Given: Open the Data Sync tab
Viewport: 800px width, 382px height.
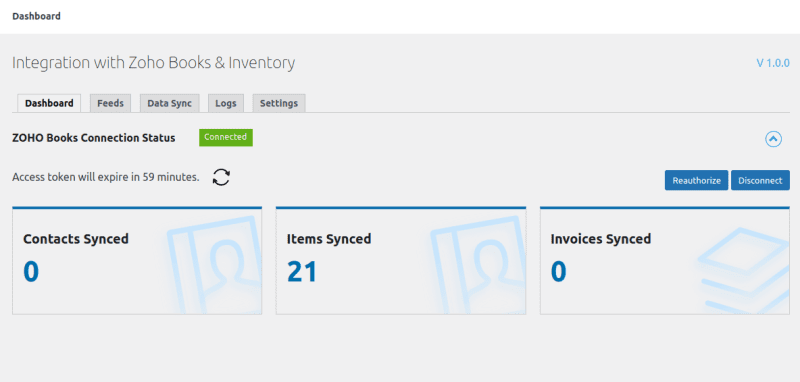Looking at the screenshot, I should tap(169, 103).
